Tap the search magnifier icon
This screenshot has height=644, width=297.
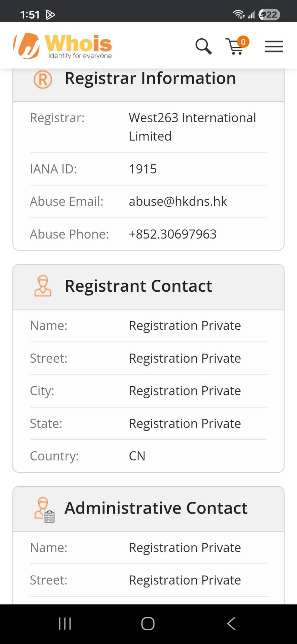[203, 46]
